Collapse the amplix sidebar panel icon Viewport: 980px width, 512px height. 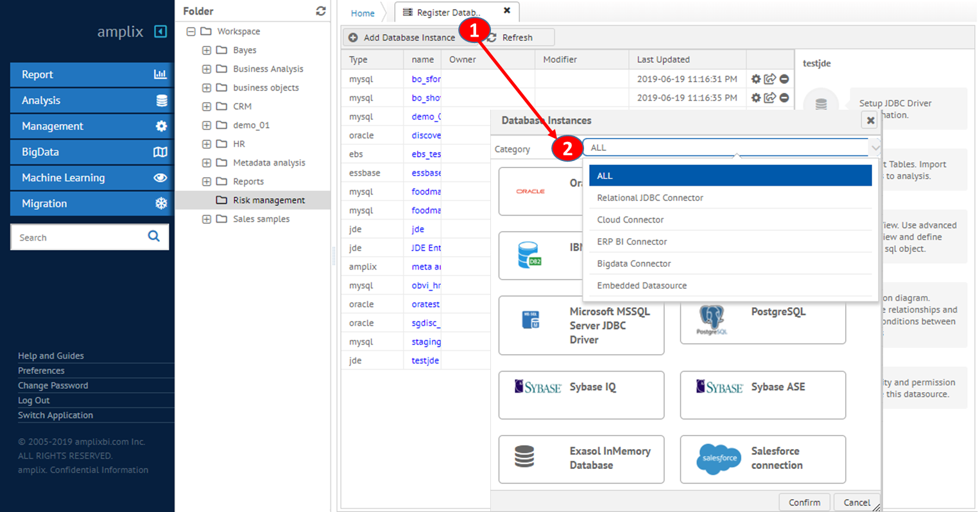[160, 31]
